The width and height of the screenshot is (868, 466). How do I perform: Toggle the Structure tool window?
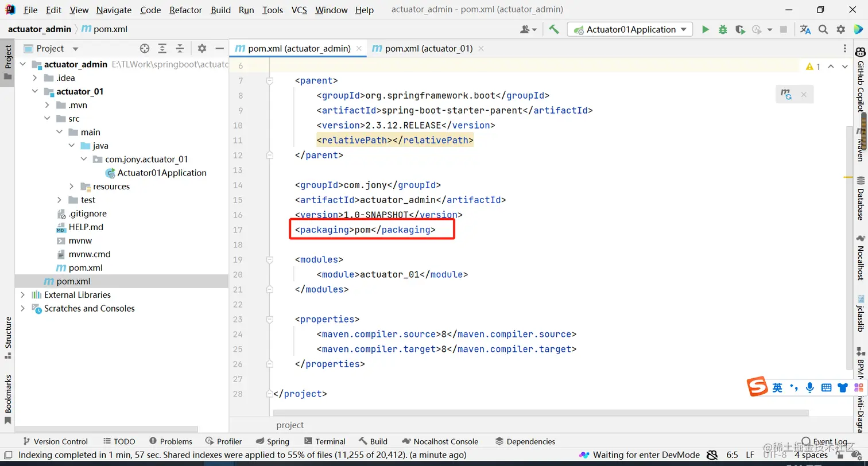[7, 337]
